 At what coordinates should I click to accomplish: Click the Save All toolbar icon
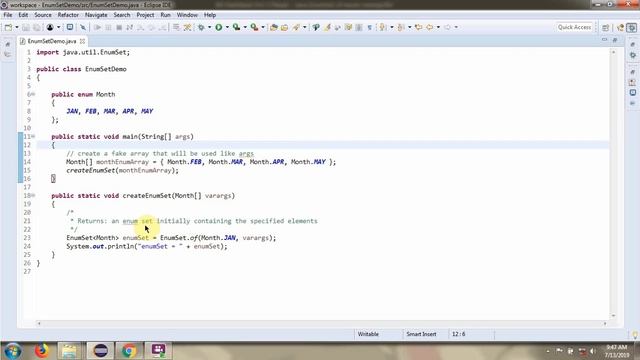36,27
